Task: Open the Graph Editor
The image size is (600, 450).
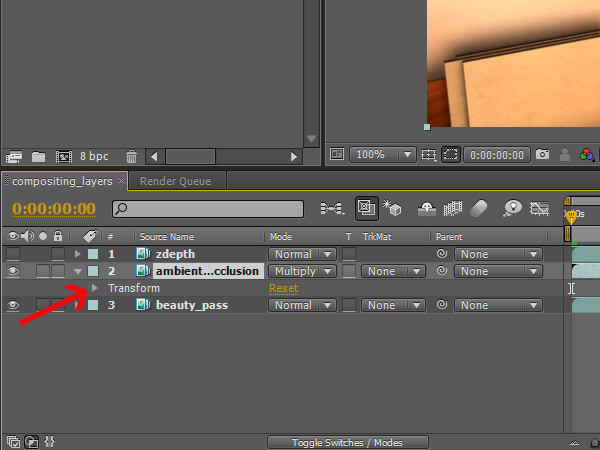Action: click(x=541, y=209)
